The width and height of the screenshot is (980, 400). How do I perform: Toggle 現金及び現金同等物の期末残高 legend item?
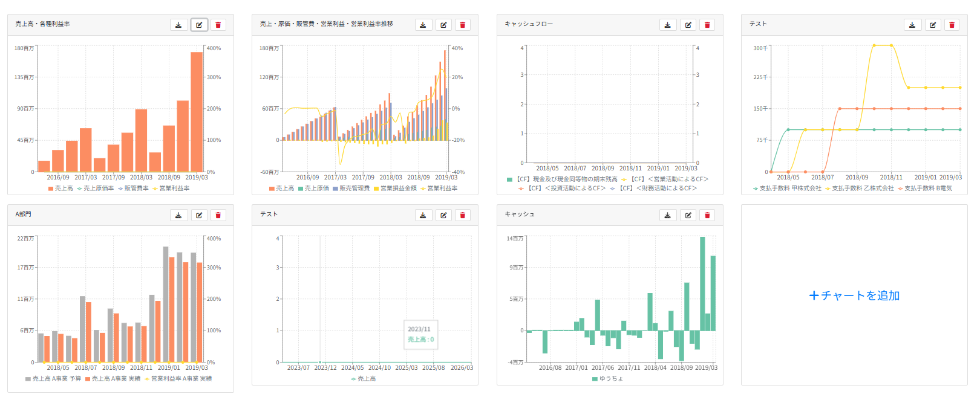tap(562, 179)
